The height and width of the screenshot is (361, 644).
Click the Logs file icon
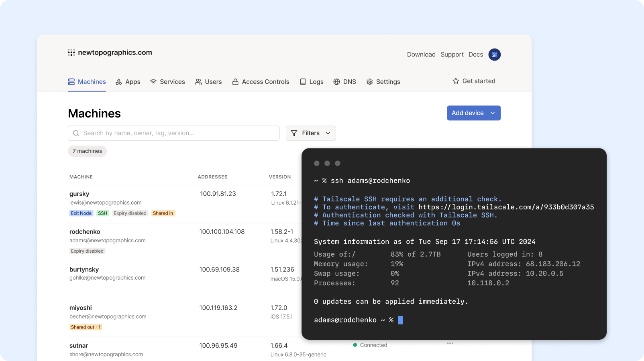pyautogui.click(x=303, y=82)
